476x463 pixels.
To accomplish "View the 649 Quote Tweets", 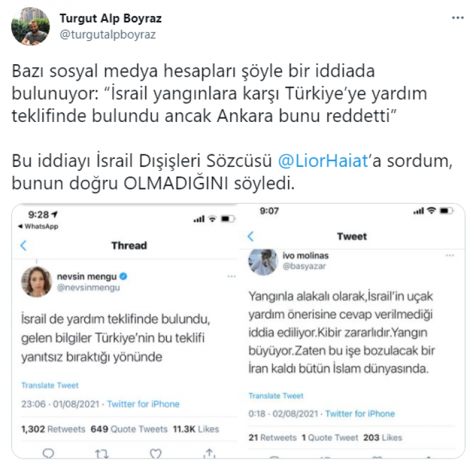I will click(129, 429).
